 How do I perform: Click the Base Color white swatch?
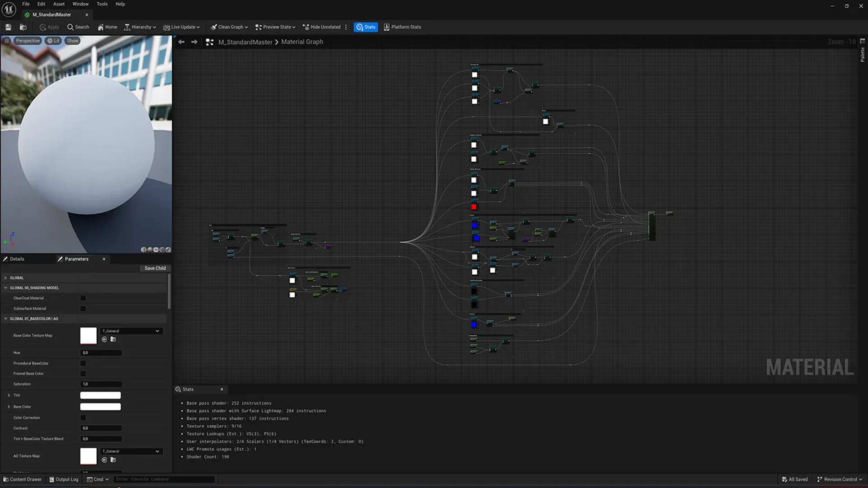[100, 406]
